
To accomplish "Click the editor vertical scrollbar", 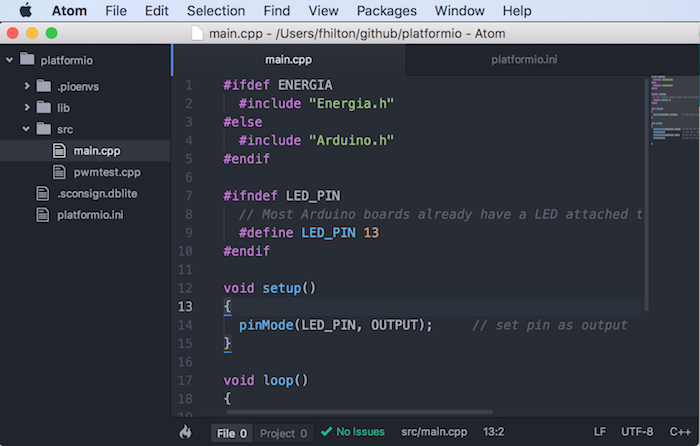I will 646,195.
